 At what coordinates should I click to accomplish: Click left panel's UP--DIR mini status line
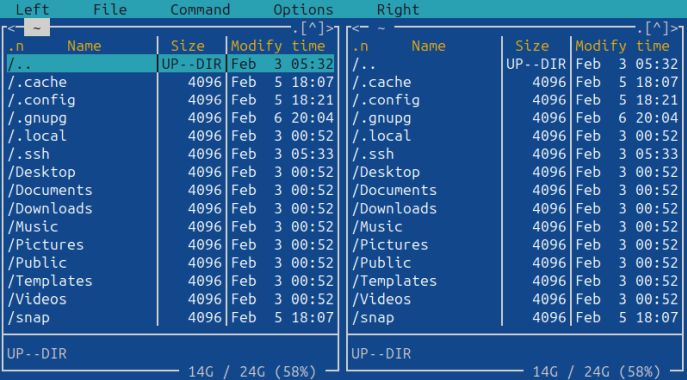(x=37, y=353)
